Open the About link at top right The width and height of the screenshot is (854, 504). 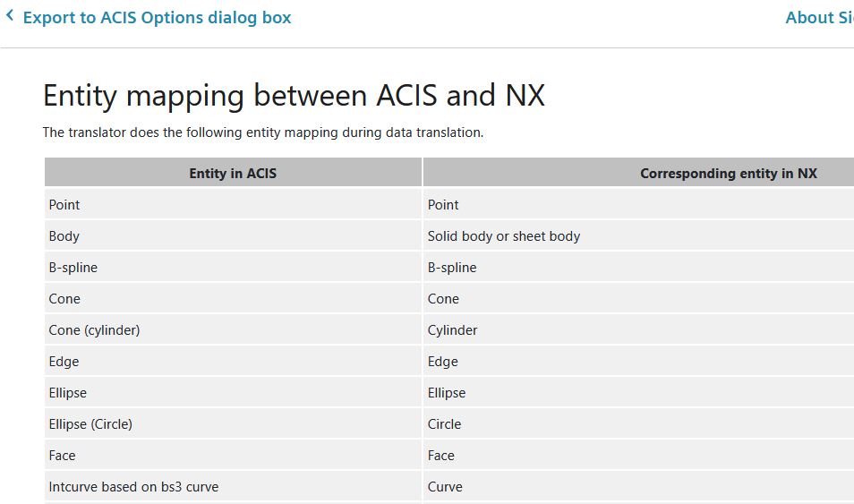[x=819, y=17]
